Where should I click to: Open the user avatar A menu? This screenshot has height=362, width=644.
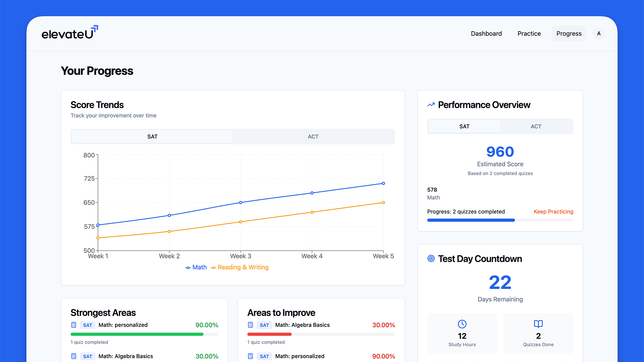599,34
